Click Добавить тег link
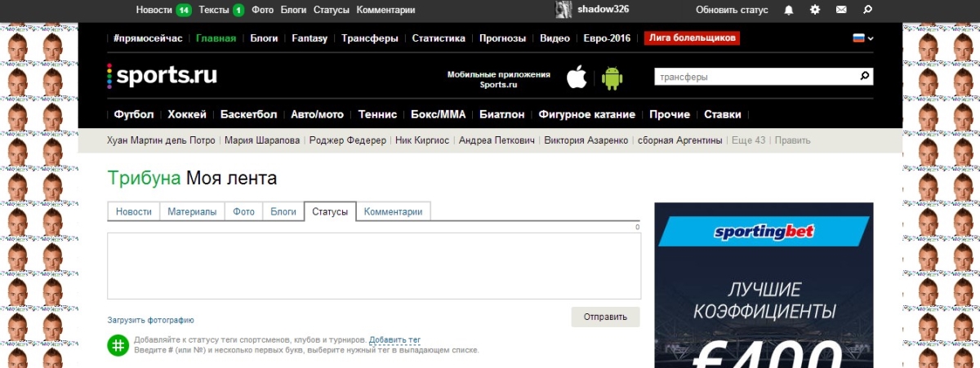 click(394, 339)
